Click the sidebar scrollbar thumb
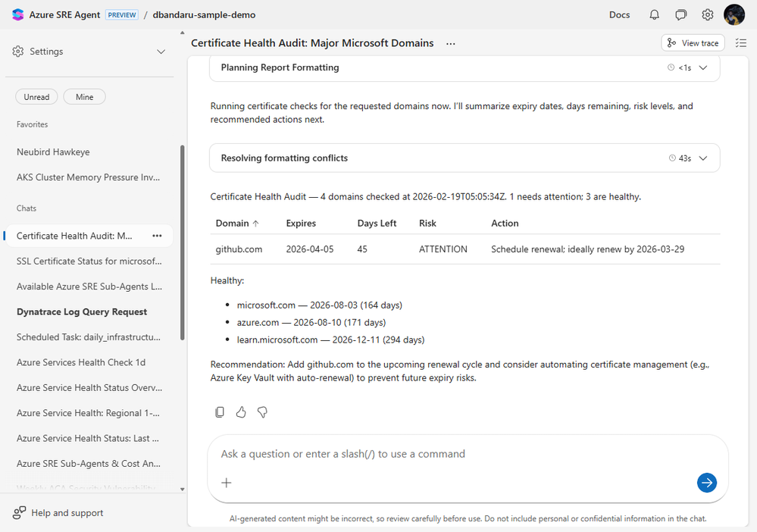The width and height of the screenshot is (757, 532). point(182,243)
